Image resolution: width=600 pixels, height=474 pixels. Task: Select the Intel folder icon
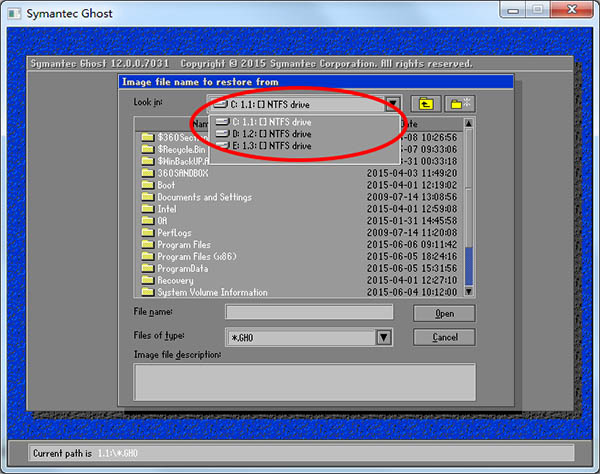147,208
